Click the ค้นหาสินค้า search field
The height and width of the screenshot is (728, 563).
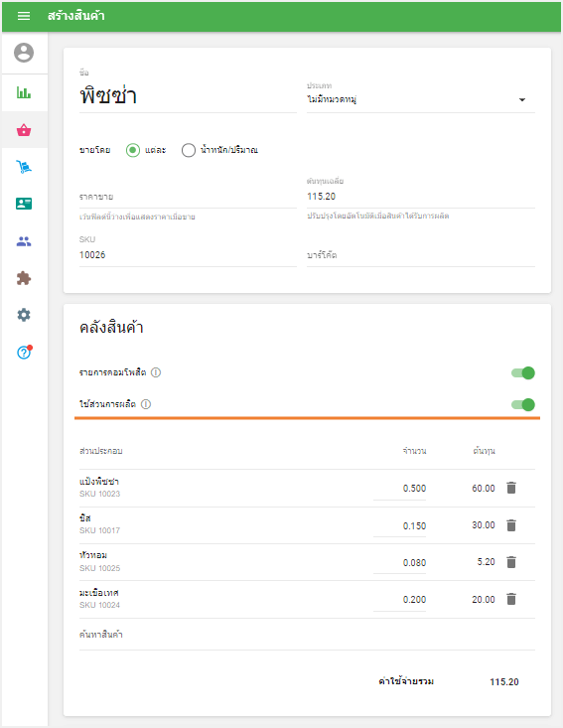(307, 635)
